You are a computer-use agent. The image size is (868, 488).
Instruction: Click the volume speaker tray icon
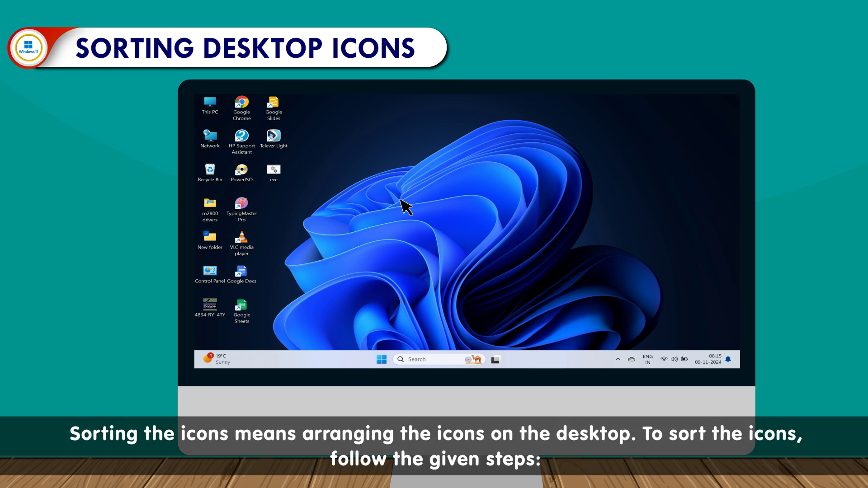pos(674,359)
